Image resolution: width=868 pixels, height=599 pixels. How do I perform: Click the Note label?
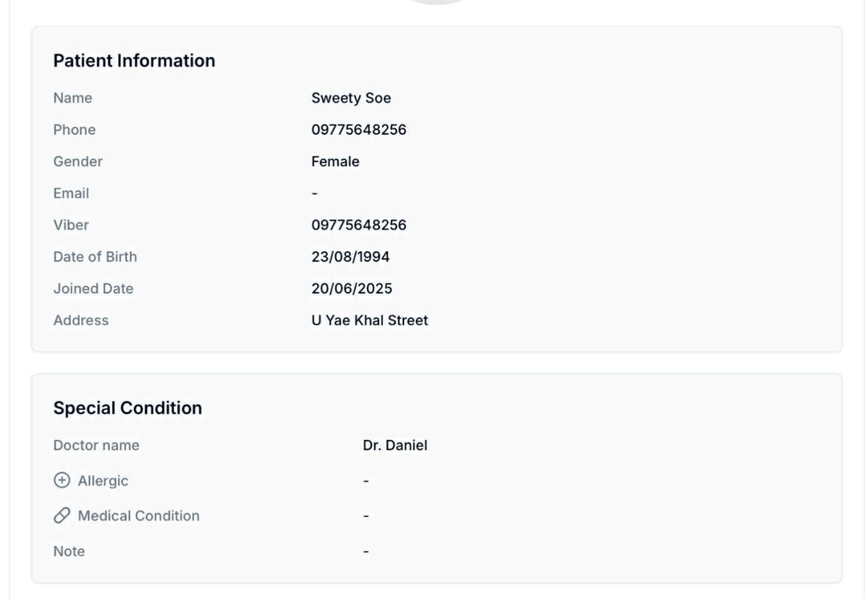(69, 551)
